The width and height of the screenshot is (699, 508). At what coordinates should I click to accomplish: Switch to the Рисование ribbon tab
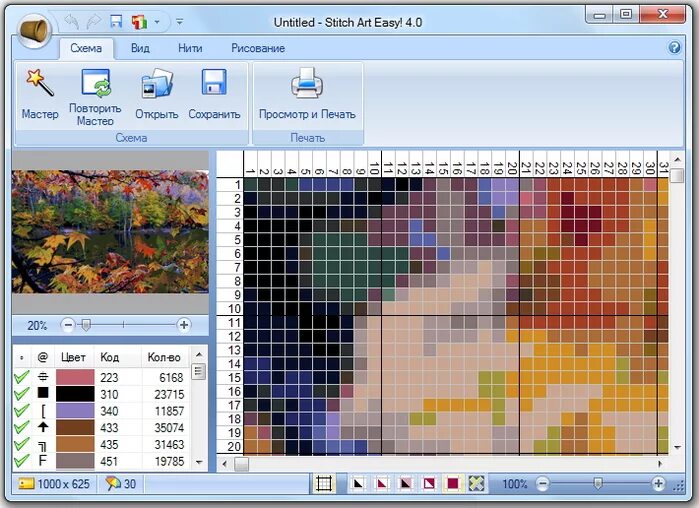tap(258, 48)
